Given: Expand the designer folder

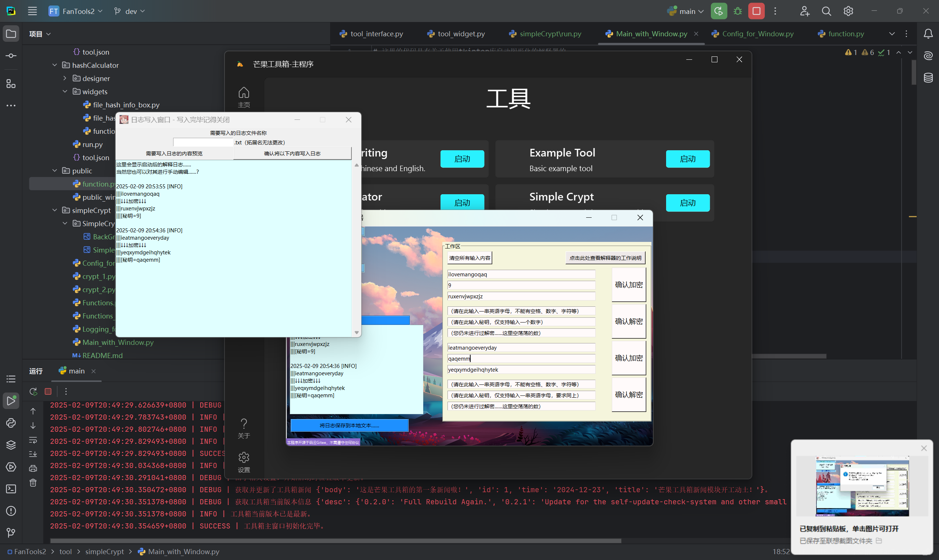Looking at the screenshot, I should (x=65, y=78).
